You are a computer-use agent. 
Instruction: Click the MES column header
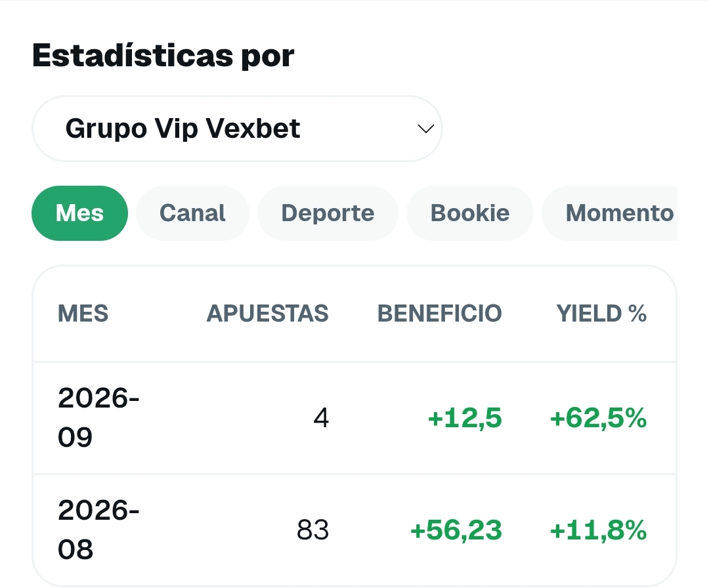tap(83, 313)
